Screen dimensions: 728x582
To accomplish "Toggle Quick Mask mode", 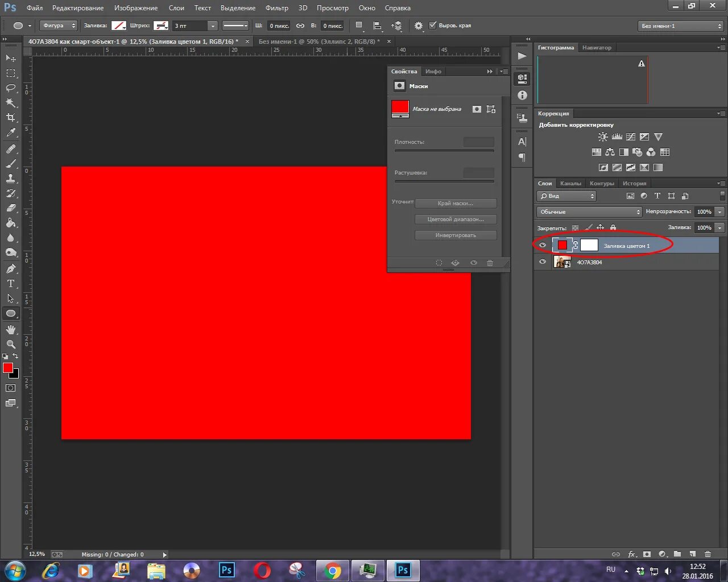I will tap(11, 388).
